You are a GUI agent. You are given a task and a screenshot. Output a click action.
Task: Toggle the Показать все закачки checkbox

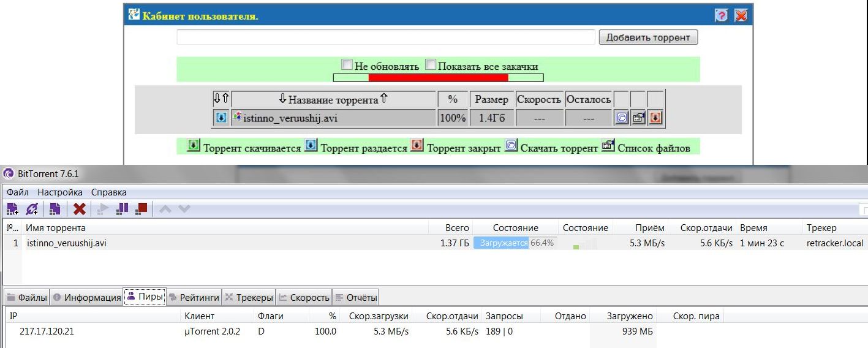(431, 64)
